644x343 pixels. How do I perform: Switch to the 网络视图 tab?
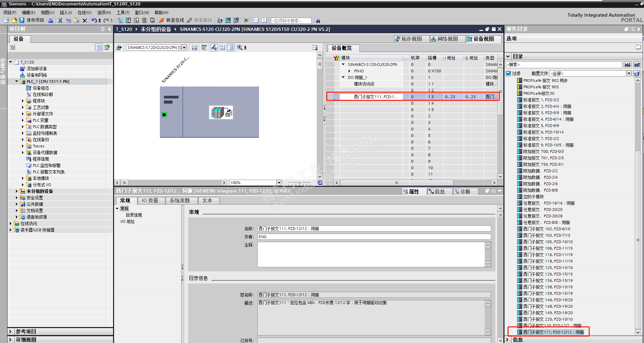pyautogui.click(x=447, y=39)
